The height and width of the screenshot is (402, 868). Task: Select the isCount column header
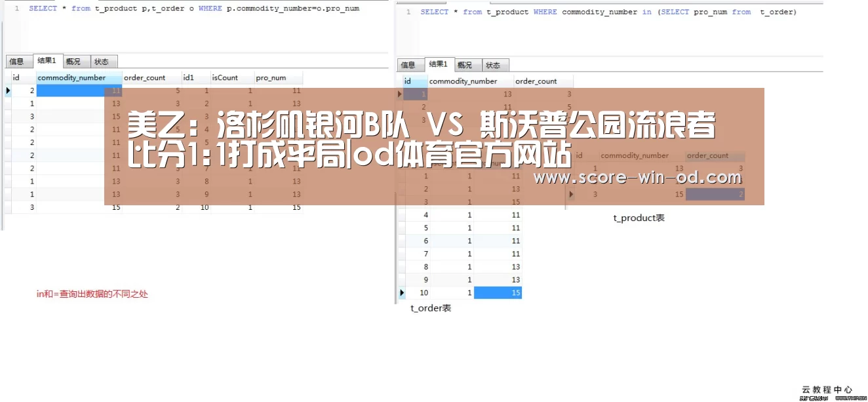coord(232,77)
